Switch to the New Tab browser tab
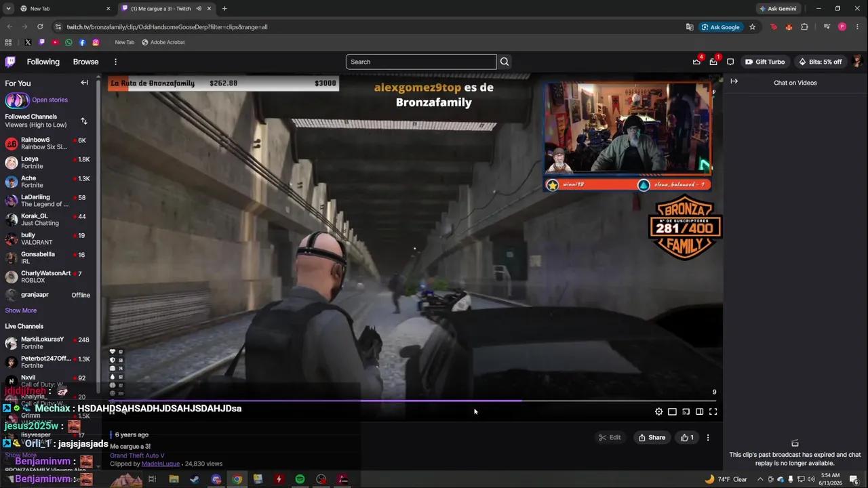The height and width of the screenshot is (488, 868). click(66, 9)
